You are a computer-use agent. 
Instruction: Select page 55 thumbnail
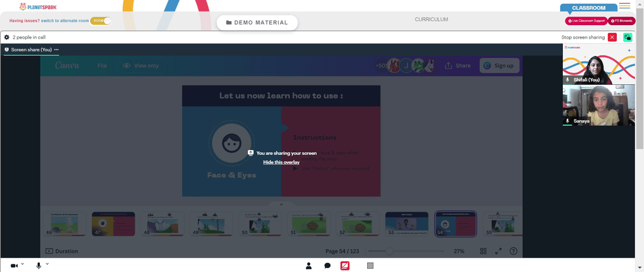tap(502, 224)
